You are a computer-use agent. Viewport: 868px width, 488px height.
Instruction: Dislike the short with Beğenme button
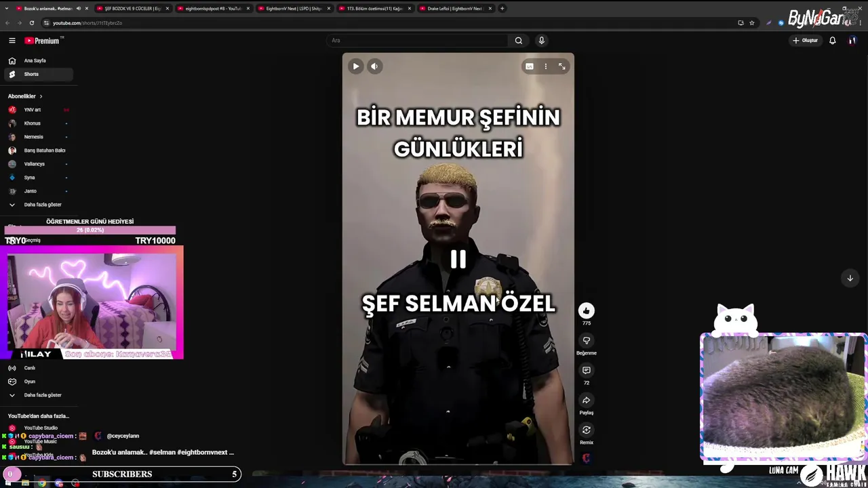point(587,340)
